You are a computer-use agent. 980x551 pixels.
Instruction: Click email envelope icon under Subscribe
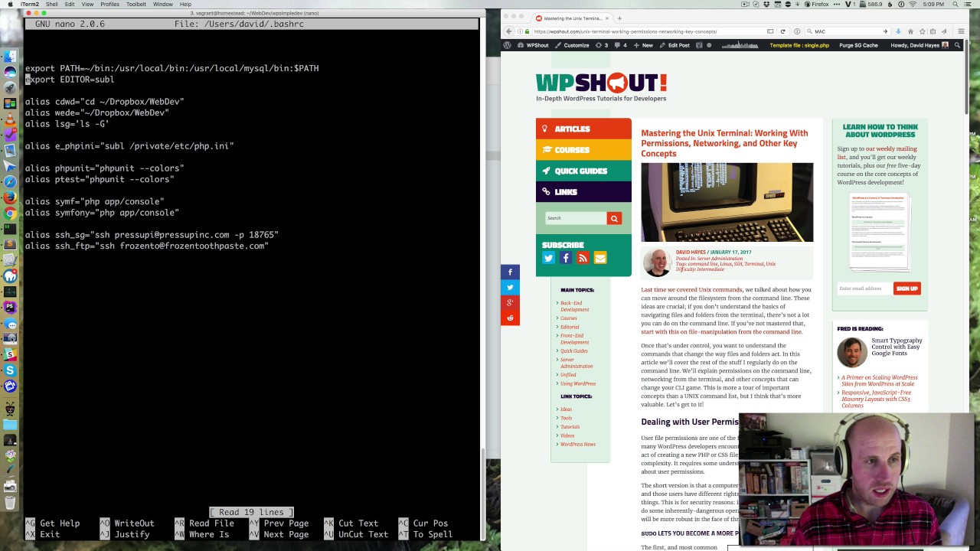point(600,259)
